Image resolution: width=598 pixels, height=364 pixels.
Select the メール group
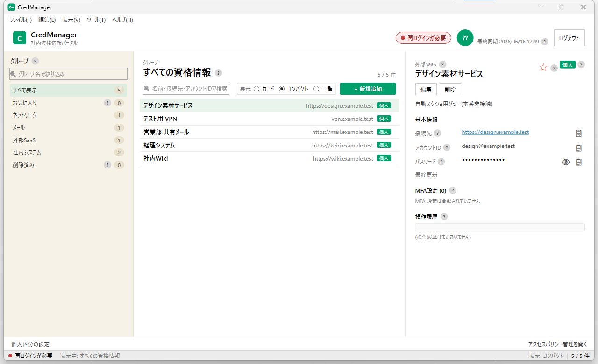coord(68,127)
